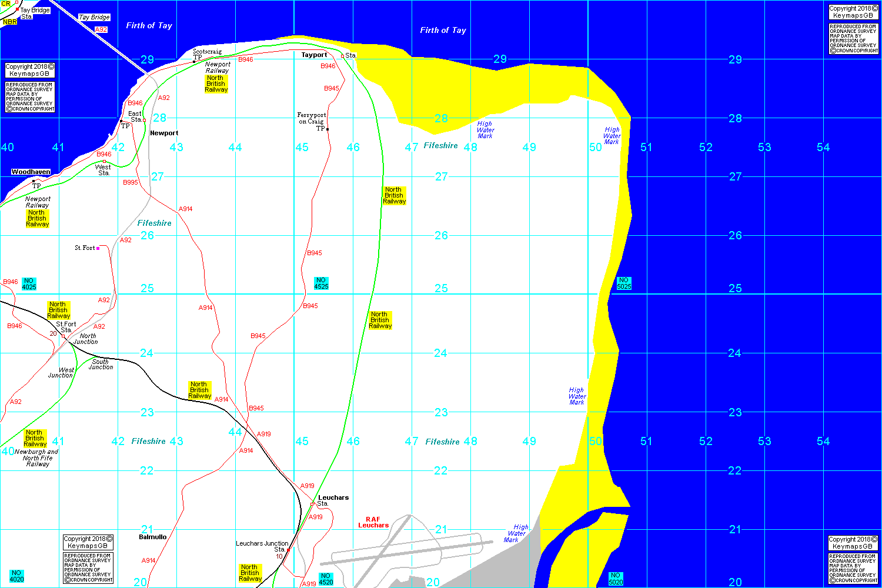The height and width of the screenshot is (588, 882).
Task: Jump to the NO 4520 map tile
Action: coord(326,579)
